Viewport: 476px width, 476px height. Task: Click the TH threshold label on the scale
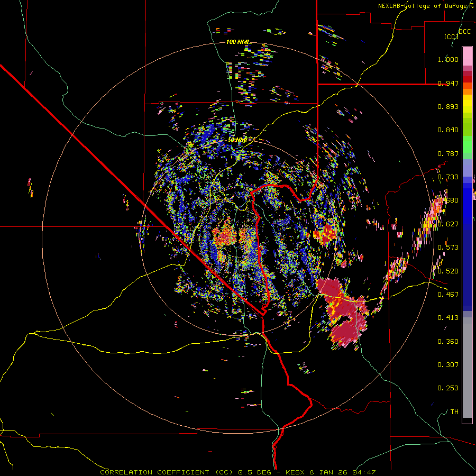[454, 412]
